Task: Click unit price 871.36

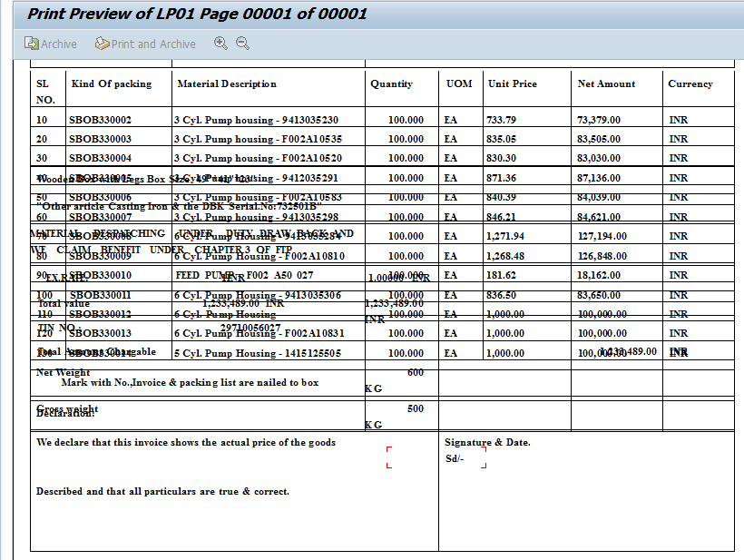Action: [x=501, y=178]
